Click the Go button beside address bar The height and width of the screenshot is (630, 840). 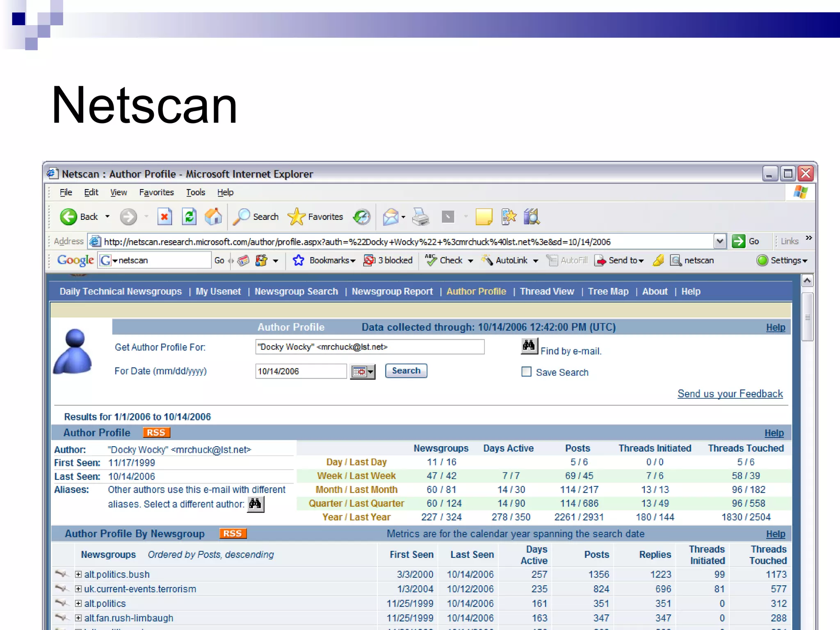pyautogui.click(x=746, y=241)
